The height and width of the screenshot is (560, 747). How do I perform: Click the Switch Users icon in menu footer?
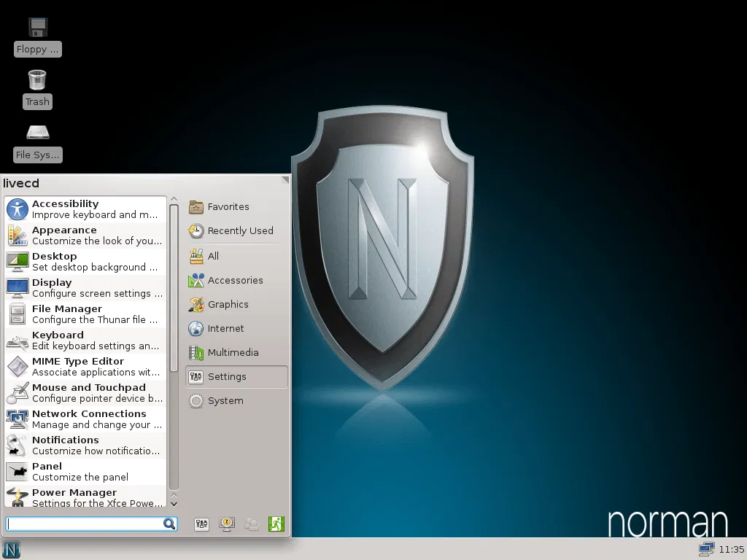(252, 524)
